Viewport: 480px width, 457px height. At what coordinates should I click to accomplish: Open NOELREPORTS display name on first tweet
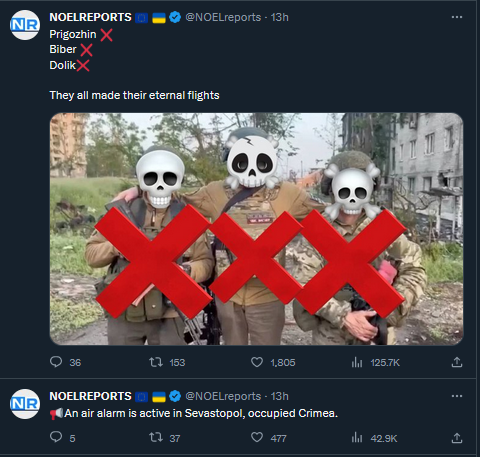pos(90,17)
